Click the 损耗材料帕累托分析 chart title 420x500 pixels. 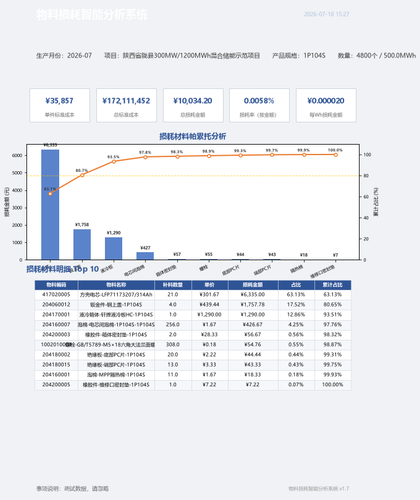pos(193,136)
